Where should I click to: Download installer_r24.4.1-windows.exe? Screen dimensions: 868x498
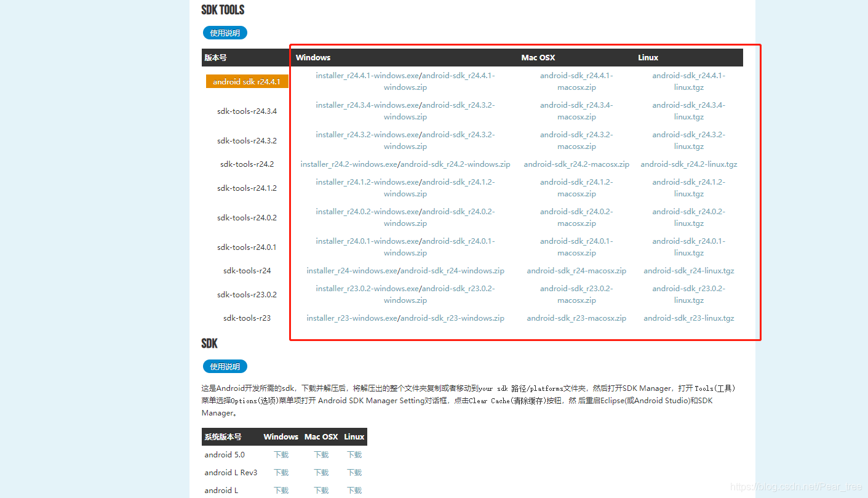pyautogui.click(x=367, y=75)
